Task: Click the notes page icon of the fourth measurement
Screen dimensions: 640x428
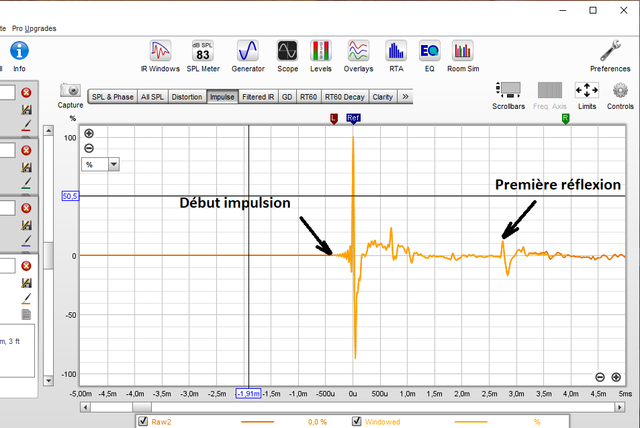Action: 26,315
